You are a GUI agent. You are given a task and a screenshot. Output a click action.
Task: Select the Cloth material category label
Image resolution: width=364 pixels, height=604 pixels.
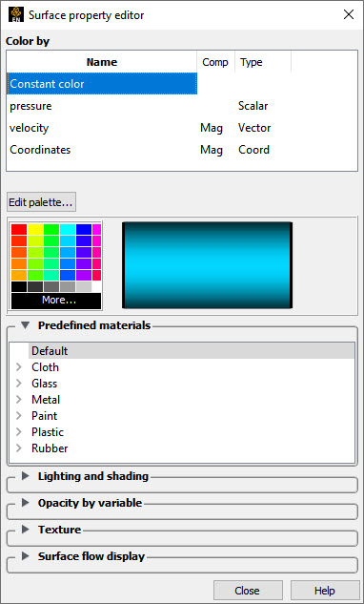tap(45, 367)
